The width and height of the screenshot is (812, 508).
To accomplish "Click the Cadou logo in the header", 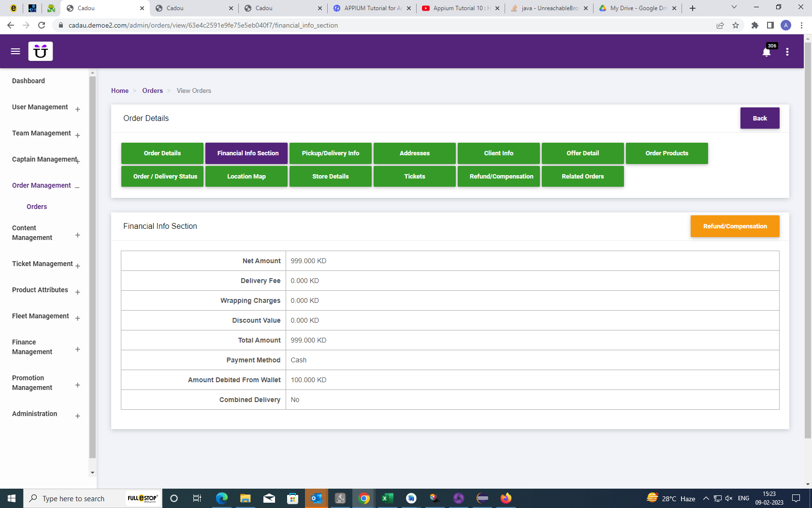I will 41,51.
